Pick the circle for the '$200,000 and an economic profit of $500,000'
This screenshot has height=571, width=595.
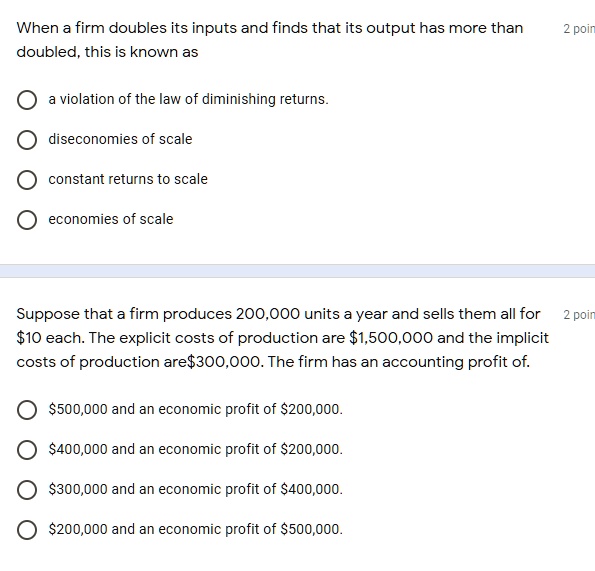(x=27, y=530)
